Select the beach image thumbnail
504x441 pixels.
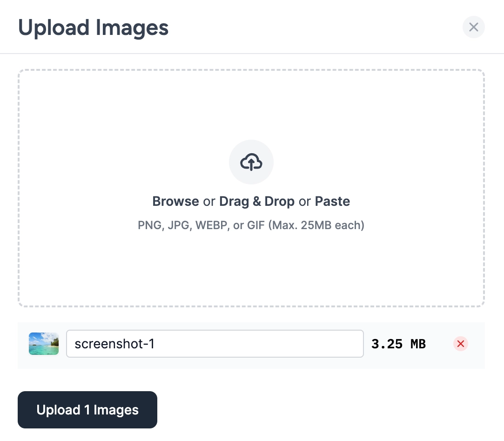tap(44, 344)
